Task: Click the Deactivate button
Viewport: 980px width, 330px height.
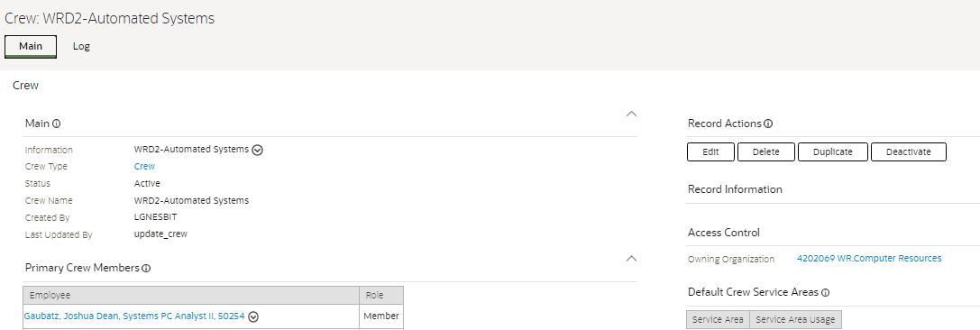Action: coord(908,151)
